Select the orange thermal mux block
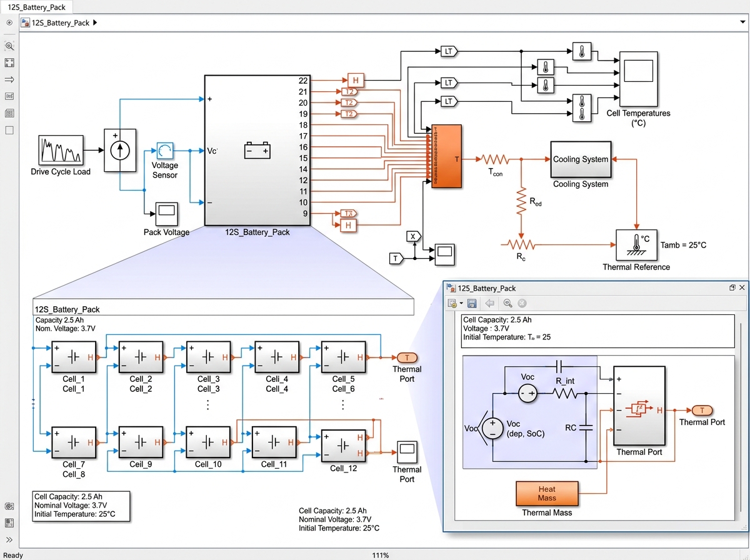The image size is (750, 560). (446, 156)
